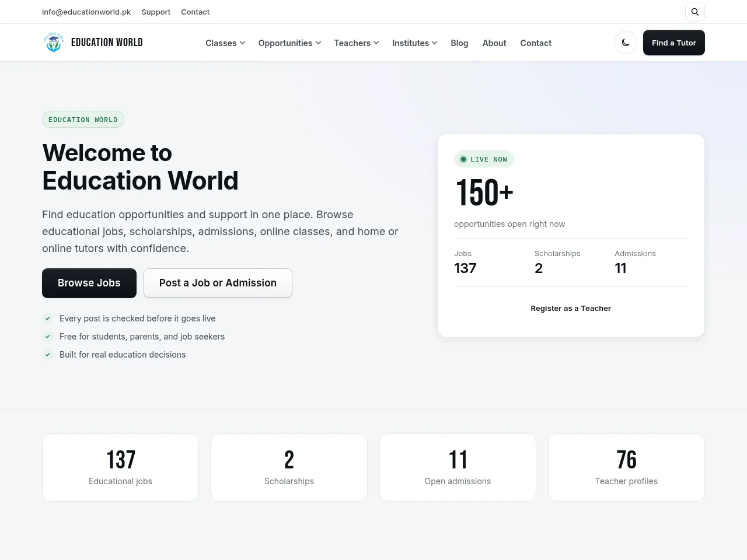Click checkmark beside "Every post is checked"
This screenshot has height=560, width=747.
click(48, 318)
